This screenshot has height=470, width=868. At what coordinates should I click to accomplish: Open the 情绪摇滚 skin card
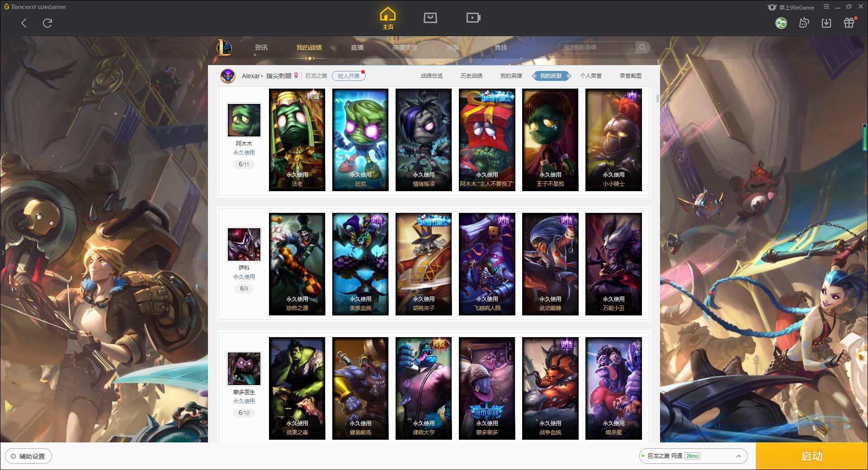click(x=424, y=140)
